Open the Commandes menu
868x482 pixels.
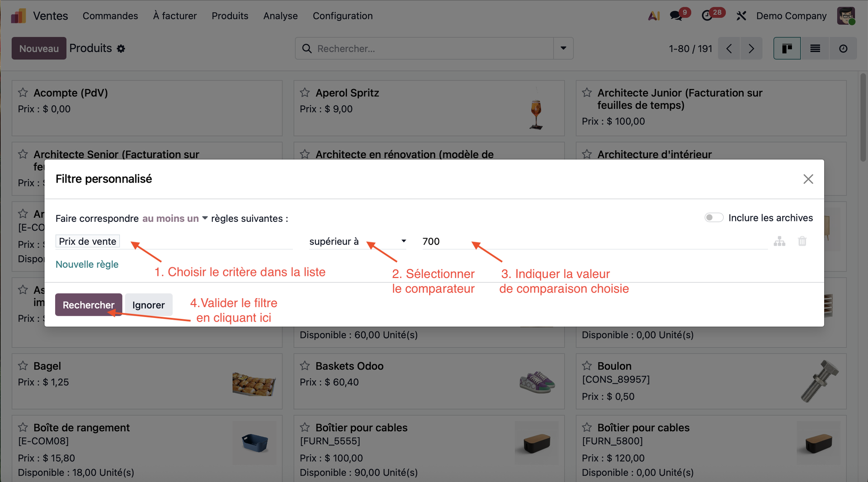click(x=110, y=16)
